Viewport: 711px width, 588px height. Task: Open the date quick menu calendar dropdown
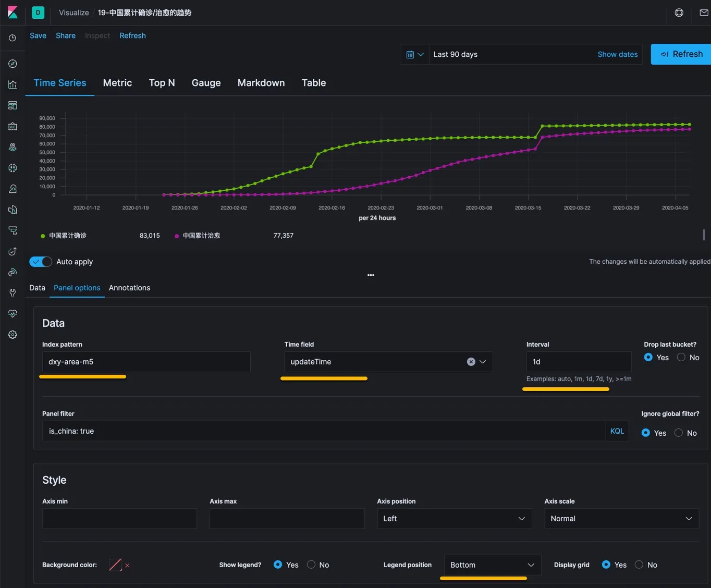click(415, 54)
